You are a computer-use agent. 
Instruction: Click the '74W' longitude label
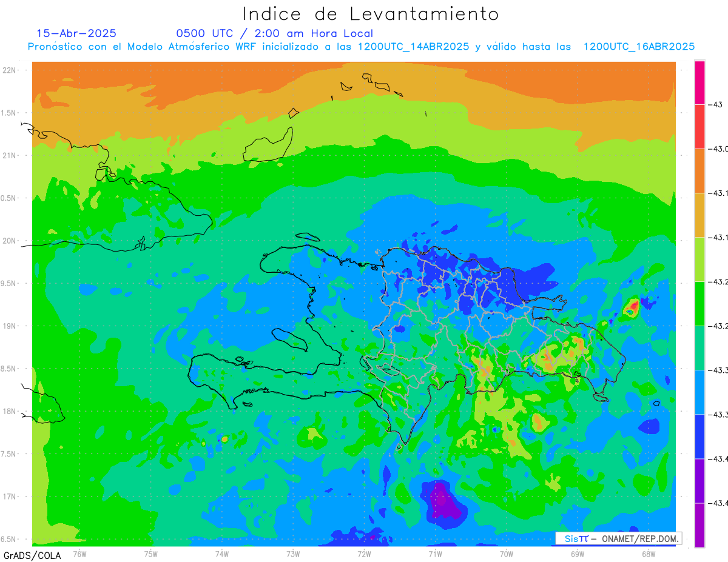pos(222,554)
